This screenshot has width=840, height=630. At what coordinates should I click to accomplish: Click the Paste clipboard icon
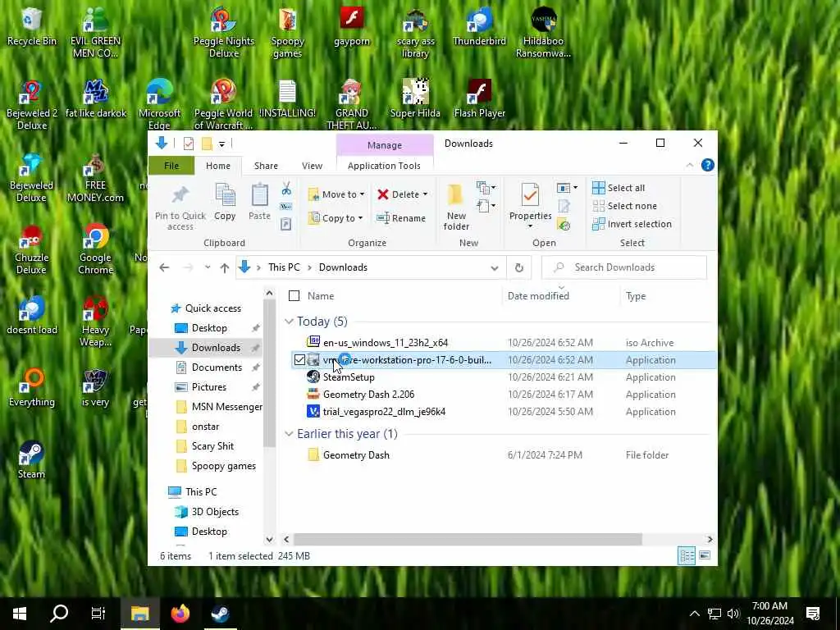point(260,195)
